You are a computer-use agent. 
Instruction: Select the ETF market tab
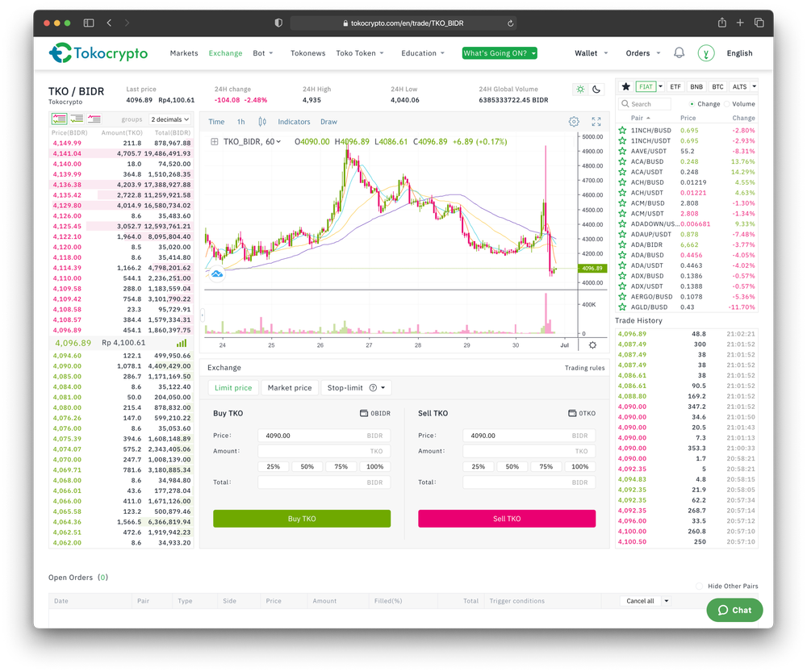point(675,86)
